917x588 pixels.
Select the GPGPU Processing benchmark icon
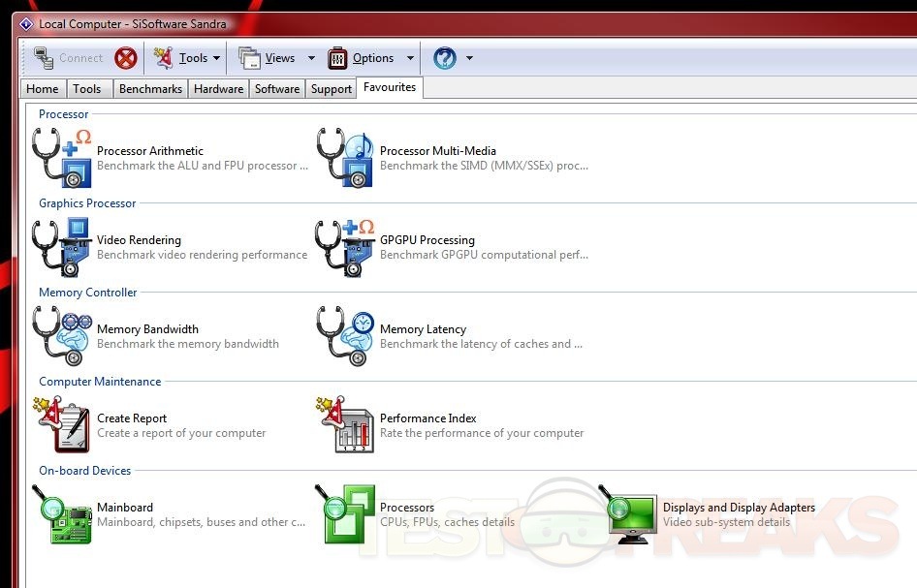pyautogui.click(x=345, y=247)
